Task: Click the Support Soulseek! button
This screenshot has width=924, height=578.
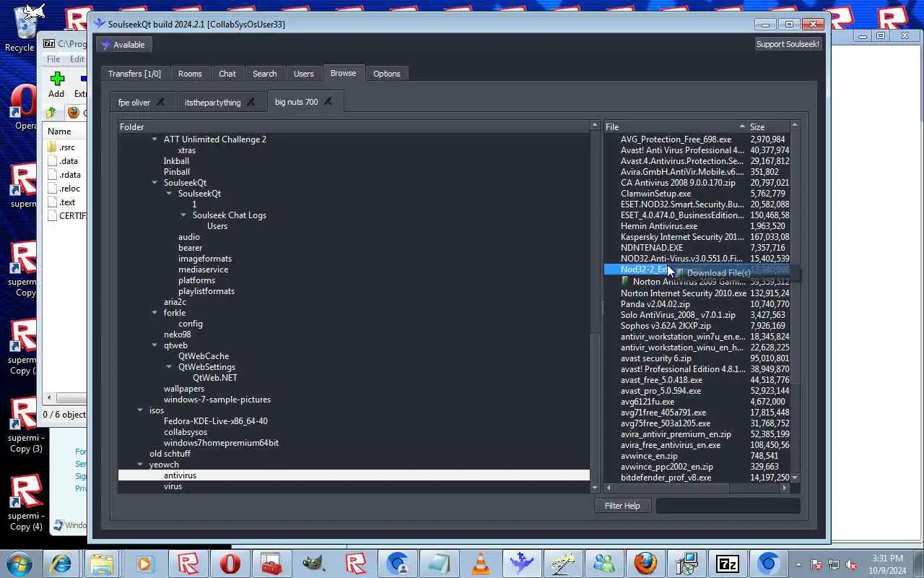Action: pos(788,44)
